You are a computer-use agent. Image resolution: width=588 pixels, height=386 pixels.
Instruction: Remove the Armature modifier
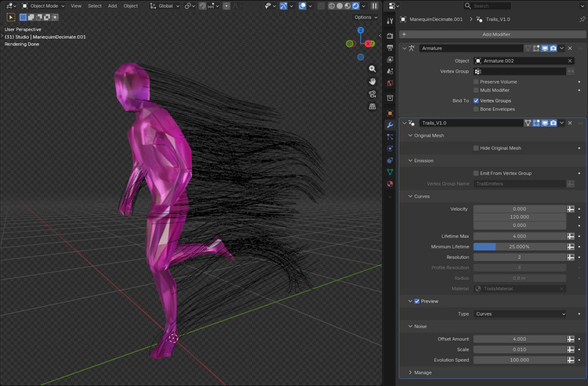570,48
